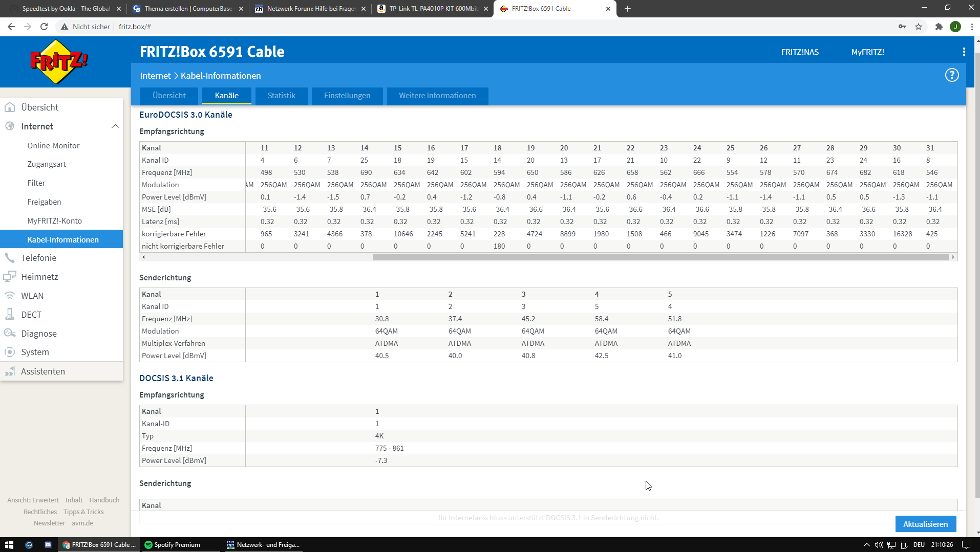Go back with the browser back arrow
Screen dimensions: 980x552
pos(11,27)
